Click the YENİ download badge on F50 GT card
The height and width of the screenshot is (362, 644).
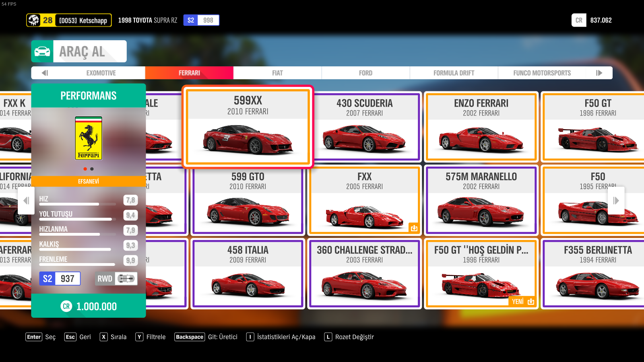click(522, 302)
